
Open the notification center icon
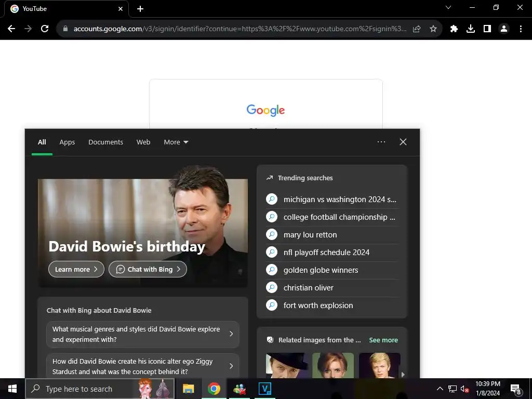[516, 389]
